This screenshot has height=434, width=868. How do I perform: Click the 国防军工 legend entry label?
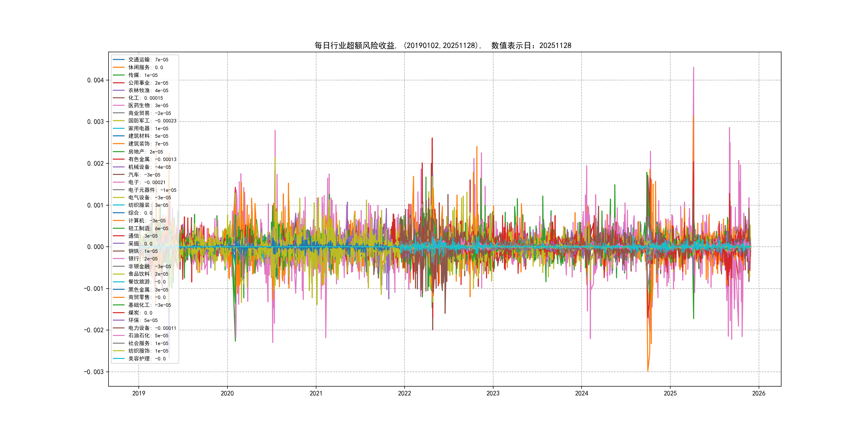point(152,121)
